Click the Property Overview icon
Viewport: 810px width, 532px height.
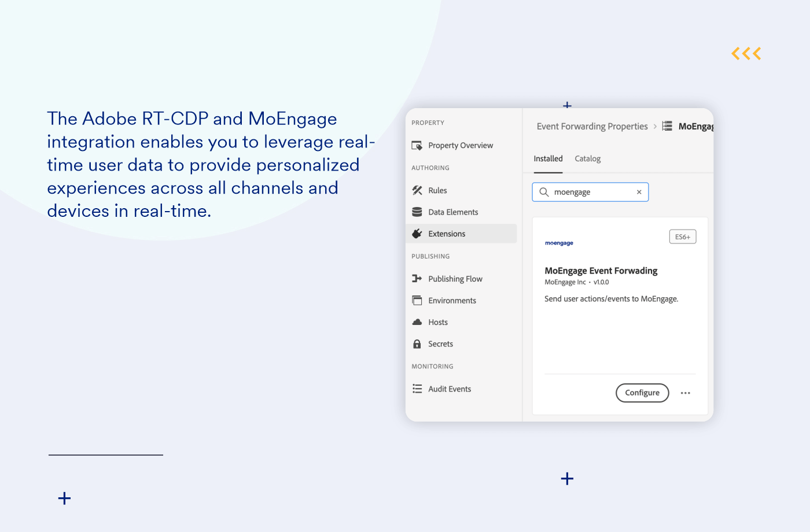click(x=417, y=145)
